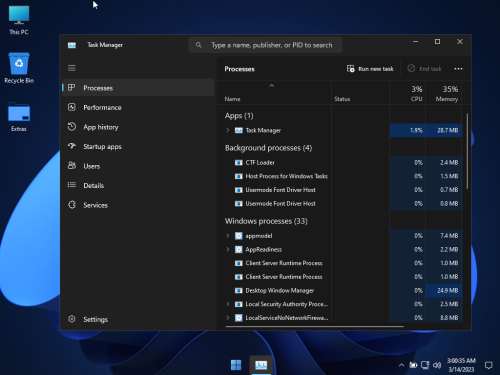Show hidden tray icons chevron
The height and width of the screenshot is (375, 500).
(x=401, y=365)
